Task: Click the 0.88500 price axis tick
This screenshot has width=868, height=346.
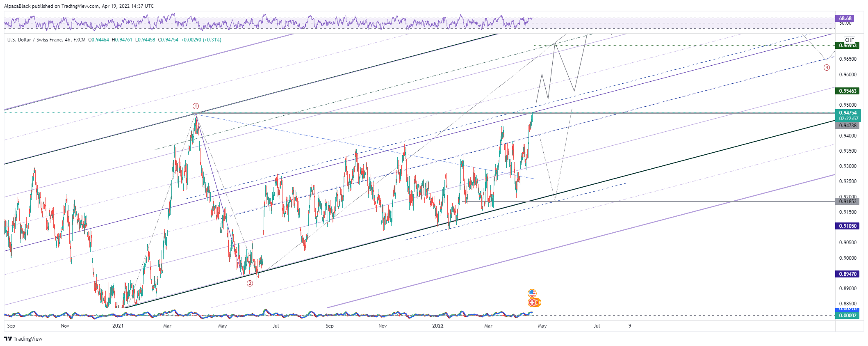Action: pyautogui.click(x=847, y=304)
